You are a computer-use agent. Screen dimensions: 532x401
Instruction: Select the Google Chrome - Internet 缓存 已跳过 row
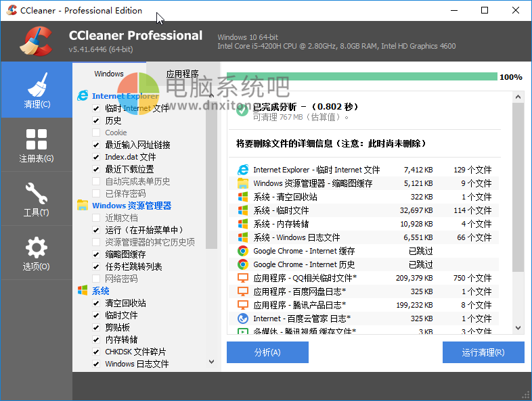click(364, 251)
